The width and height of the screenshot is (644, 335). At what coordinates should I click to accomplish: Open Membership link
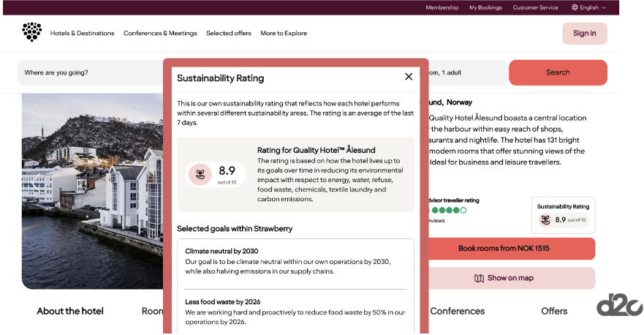pos(442,7)
